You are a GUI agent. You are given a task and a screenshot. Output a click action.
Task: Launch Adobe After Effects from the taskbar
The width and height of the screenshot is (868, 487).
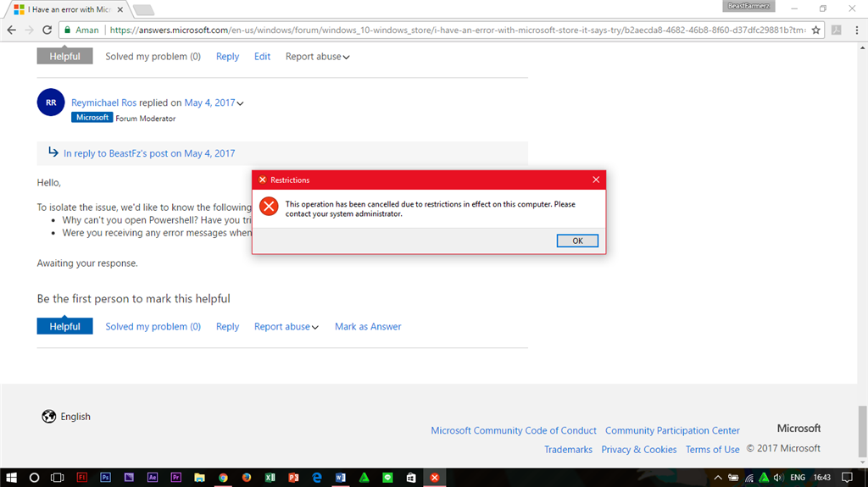(x=153, y=478)
